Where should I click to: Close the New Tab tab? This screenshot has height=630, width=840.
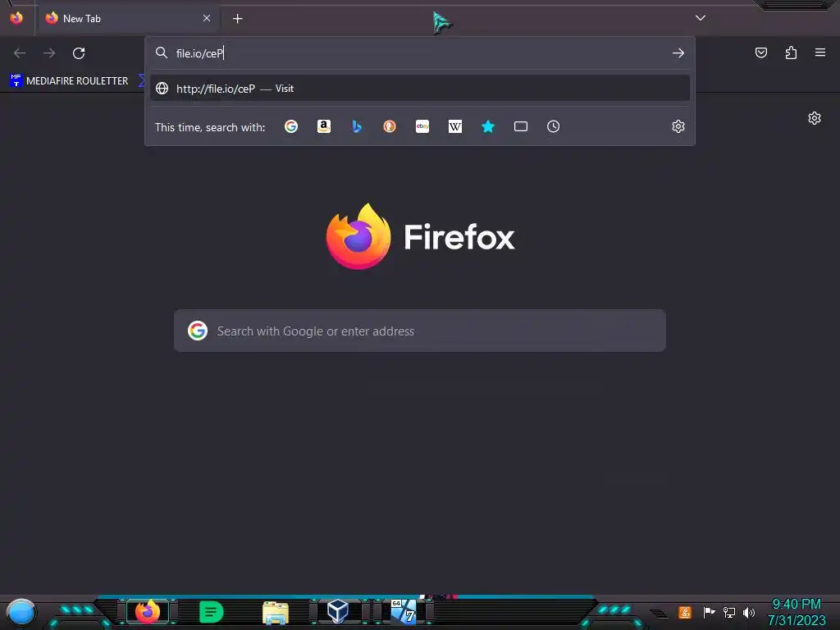point(207,18)
